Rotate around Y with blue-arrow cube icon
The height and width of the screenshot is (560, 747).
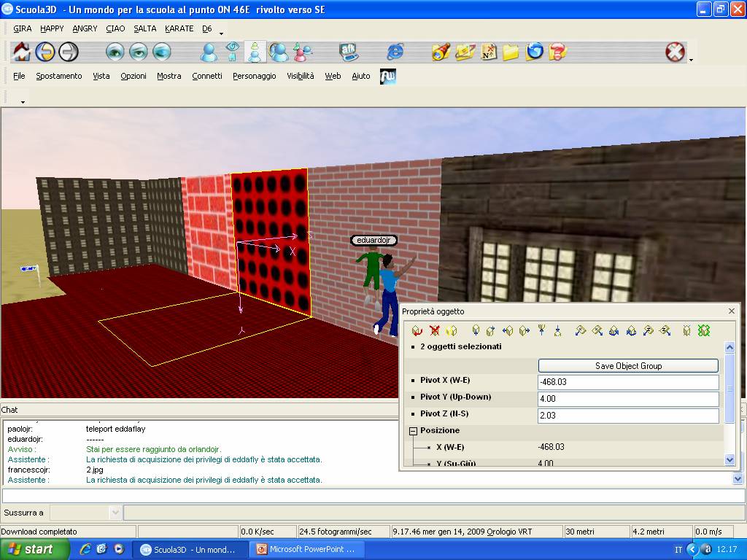[x=614, y=330]
